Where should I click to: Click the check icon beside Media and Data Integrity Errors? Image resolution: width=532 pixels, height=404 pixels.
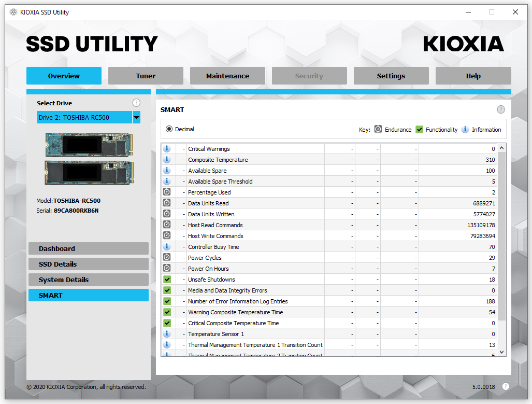[x=167, y=290]
